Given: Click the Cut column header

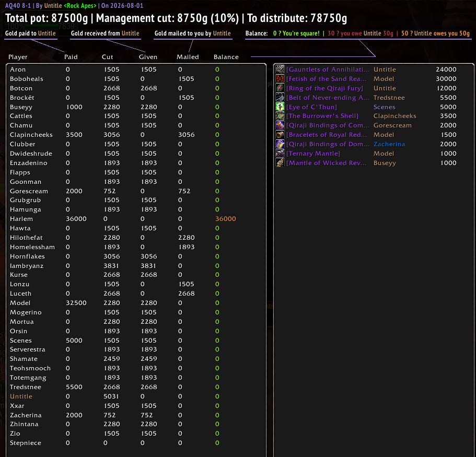Looking at the screenshot, I should point(108,57).
